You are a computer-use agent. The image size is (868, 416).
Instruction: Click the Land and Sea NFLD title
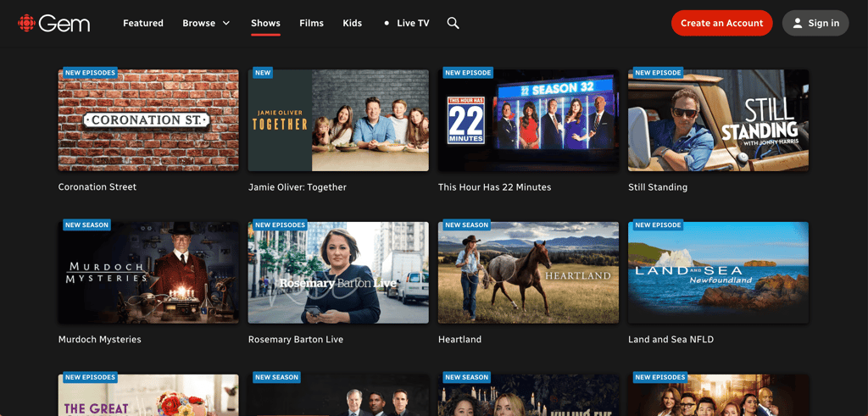(x=671, y=339)
